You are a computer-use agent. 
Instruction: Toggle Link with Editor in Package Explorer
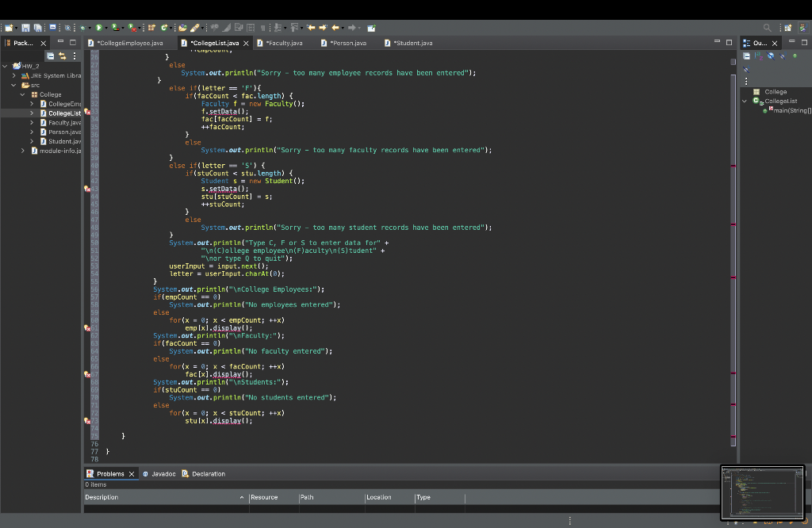pos(63,55)
